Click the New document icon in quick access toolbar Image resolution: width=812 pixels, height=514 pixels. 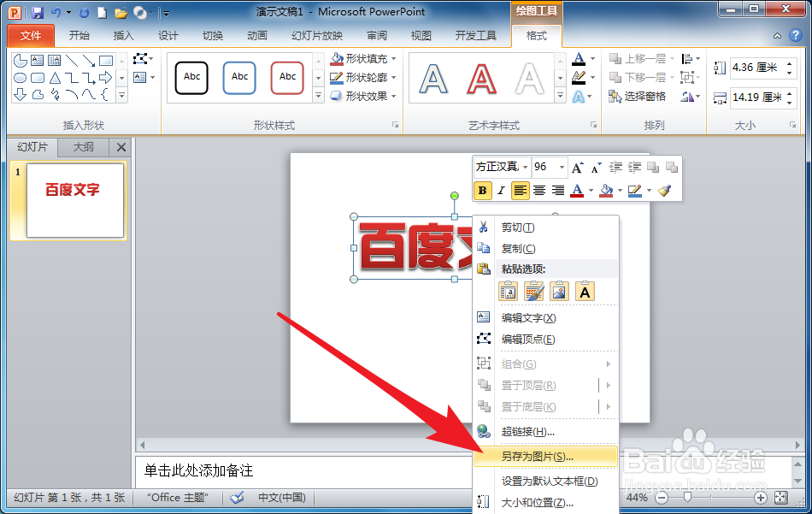[102, 13]
